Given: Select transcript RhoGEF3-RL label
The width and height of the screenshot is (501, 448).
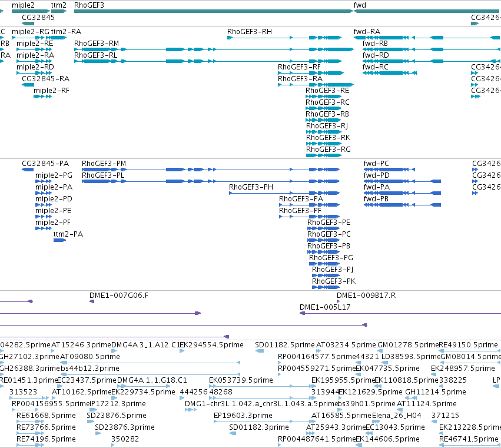Looking at the screenshot, I should (x=95, y=55).
